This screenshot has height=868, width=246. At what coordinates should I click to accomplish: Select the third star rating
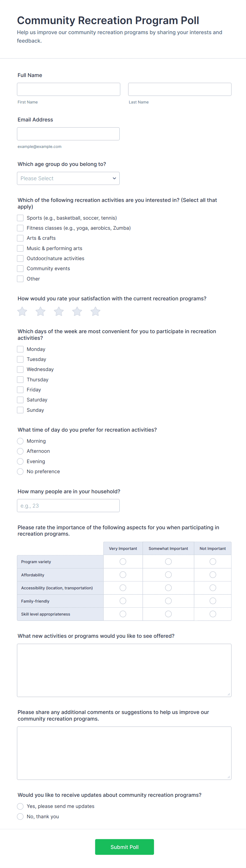[59, 311]
